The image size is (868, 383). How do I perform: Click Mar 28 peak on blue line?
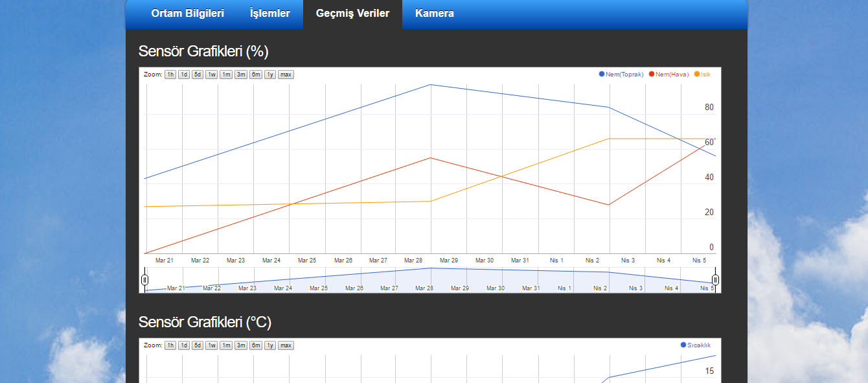tap(431, 85)
